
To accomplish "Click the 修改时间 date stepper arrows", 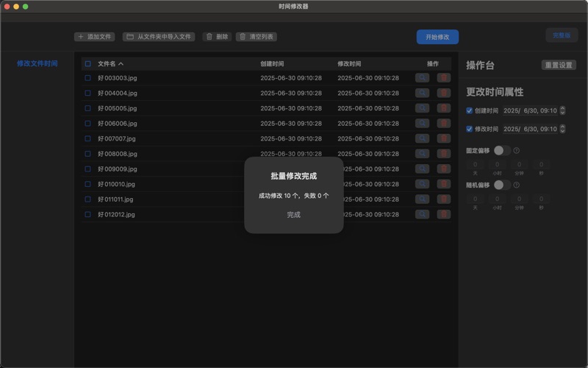I will (563, 129).
